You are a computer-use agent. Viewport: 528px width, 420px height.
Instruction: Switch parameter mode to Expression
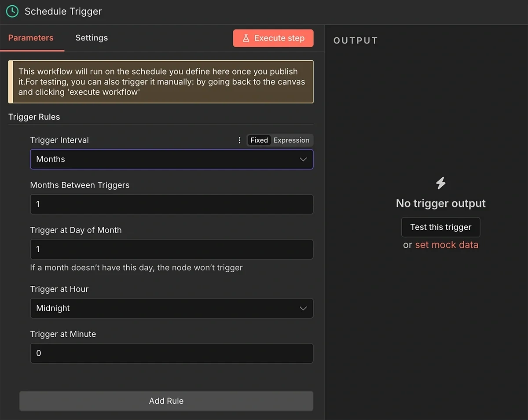point(291,140)
